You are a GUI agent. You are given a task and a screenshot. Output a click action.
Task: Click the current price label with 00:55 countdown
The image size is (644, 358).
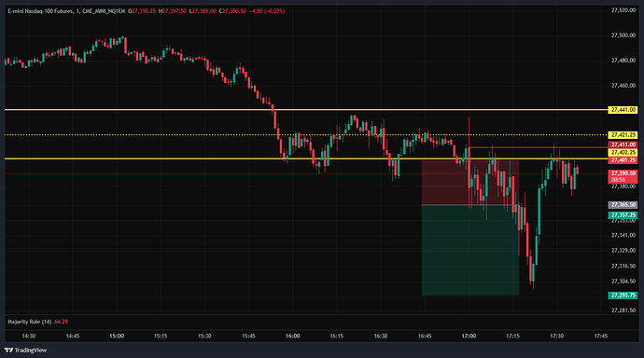pyautogui.click(x=623, y=177)
